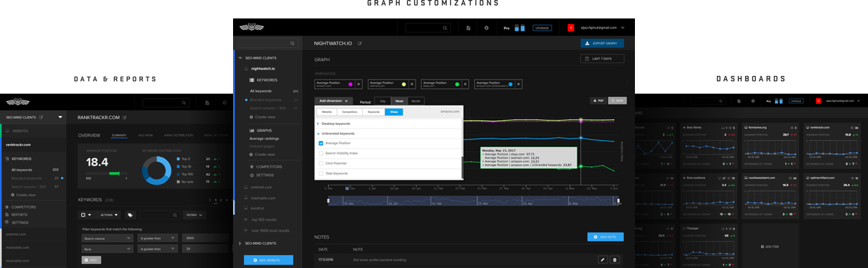Open the Add dimension dropdown
The height and width of the screenshot is (268, 868).
pyautogui.click(x=334, y=100)
